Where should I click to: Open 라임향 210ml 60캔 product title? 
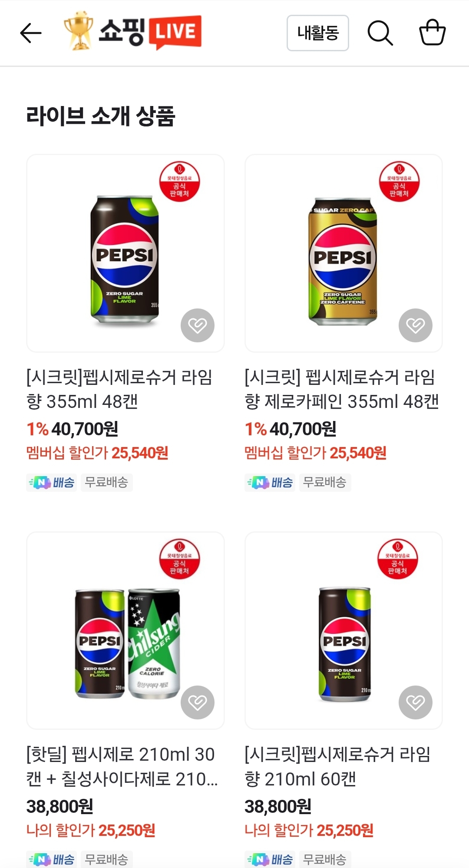[x=337, y=767]
